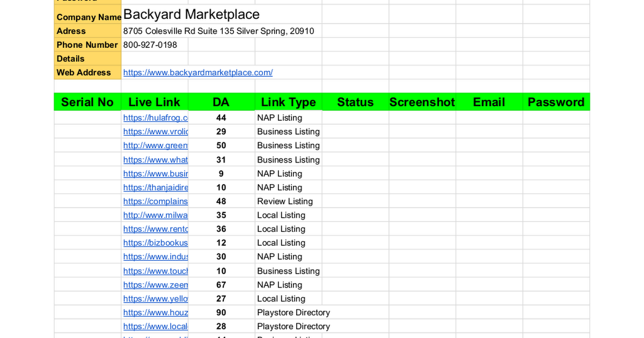The image size is (644, 338).
Task: Select the DA value 36 cell
Action: pyautogui.click(x=221, y=229)
